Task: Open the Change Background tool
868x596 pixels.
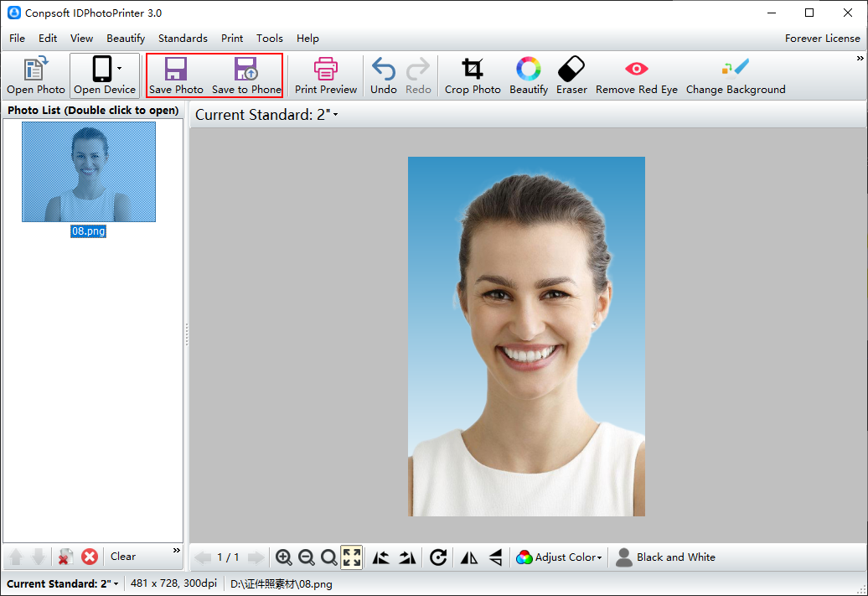Action: [736, 76]
